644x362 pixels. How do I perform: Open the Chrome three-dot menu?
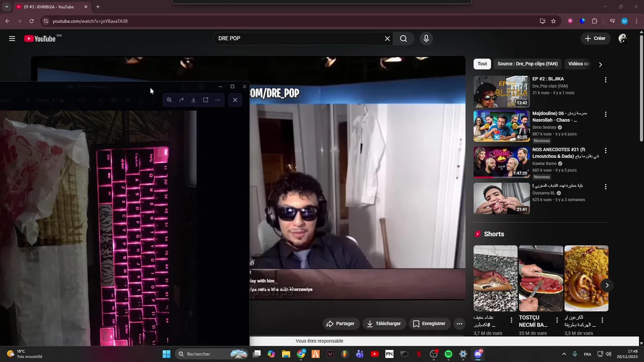(636, 21)
